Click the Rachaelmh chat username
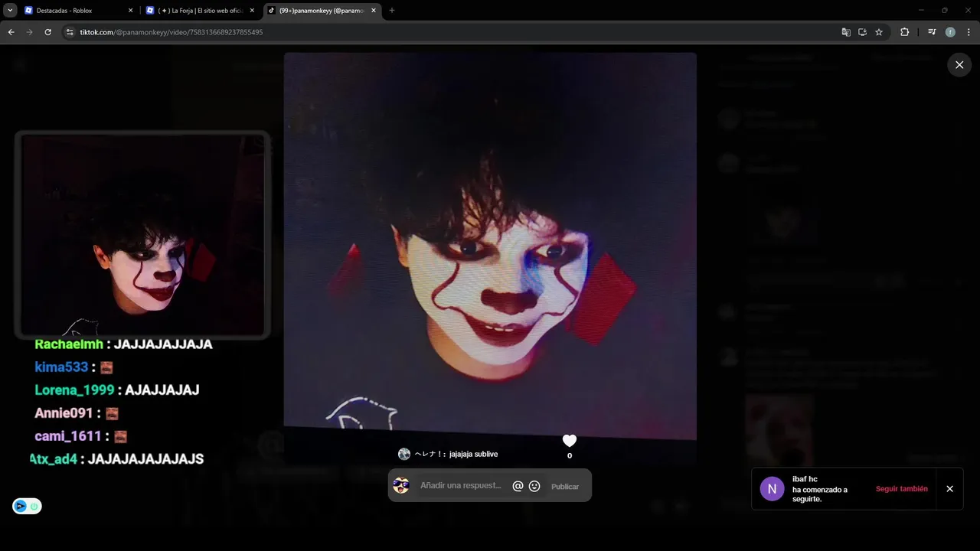 pyautogui.click(x=69, y=344)
